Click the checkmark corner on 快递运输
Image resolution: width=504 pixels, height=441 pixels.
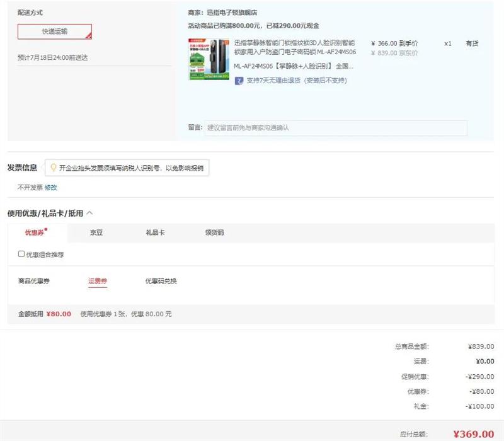click(x=89, y=37)
